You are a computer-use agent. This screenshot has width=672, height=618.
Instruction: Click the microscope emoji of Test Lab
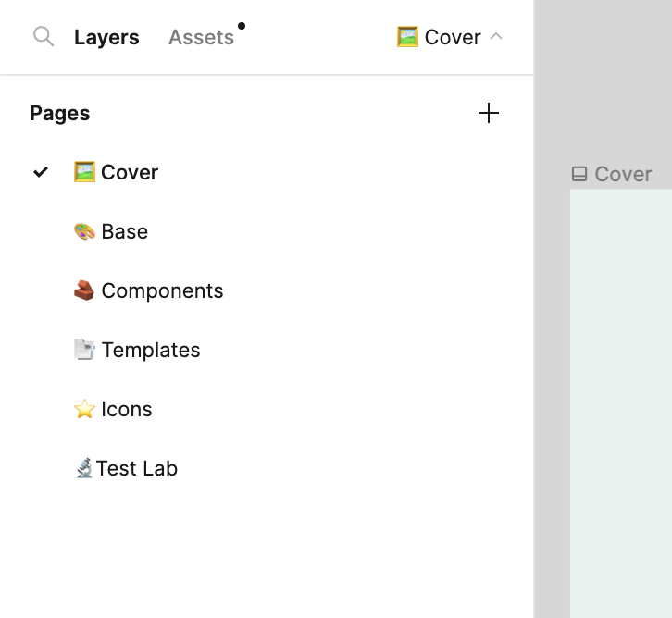(x=83, y=468)
